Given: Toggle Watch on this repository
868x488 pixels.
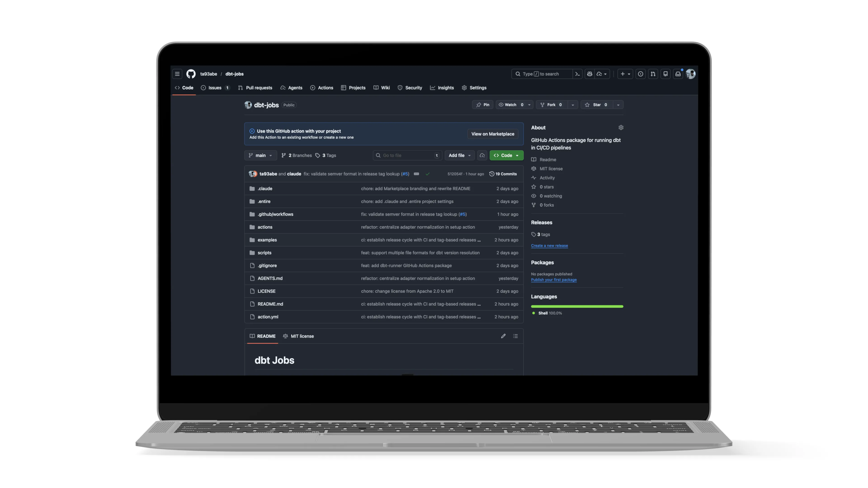Looking at the screenshot, I should click(510, 105).
